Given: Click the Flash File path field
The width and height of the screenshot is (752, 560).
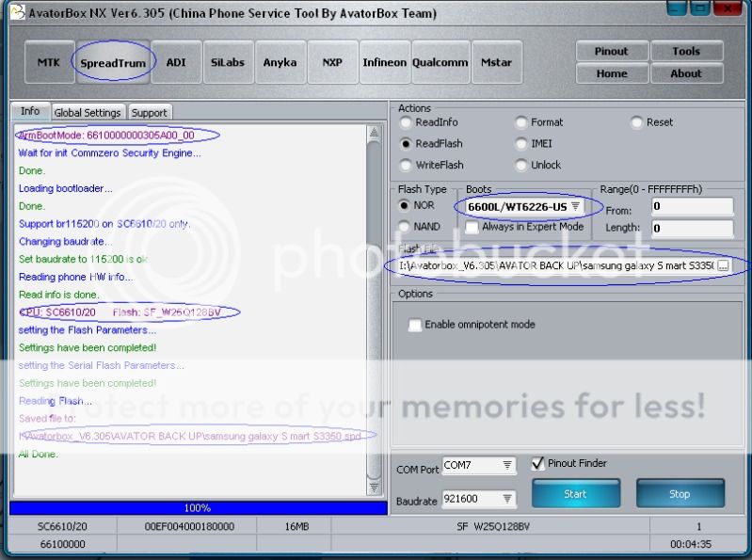Looking at the screenshot, I should tap(556, 266).
